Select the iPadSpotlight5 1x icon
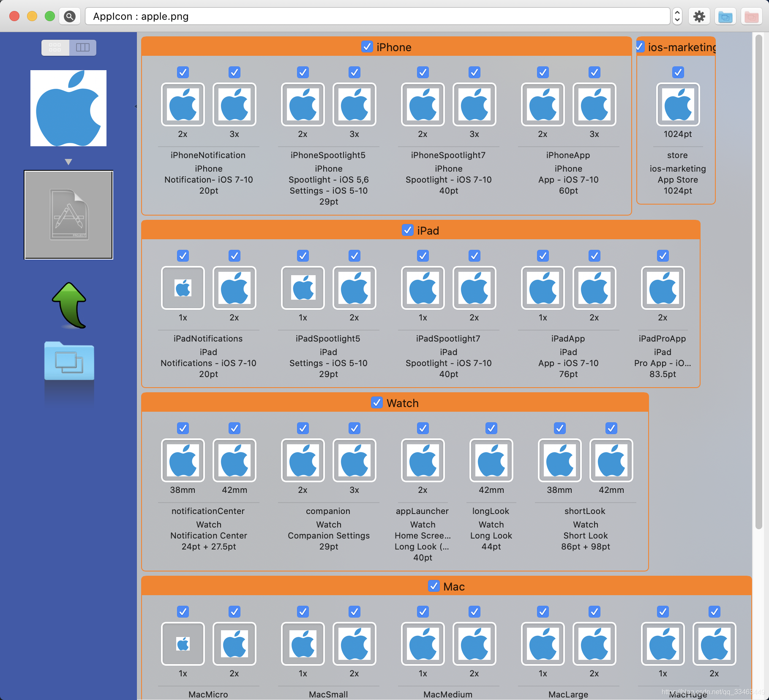769x700 pixels. pos(303,288)
